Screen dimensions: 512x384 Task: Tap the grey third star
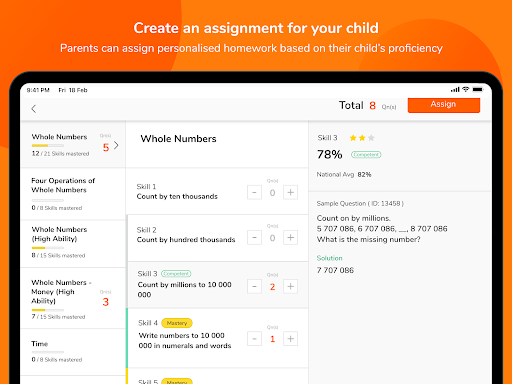371,138
